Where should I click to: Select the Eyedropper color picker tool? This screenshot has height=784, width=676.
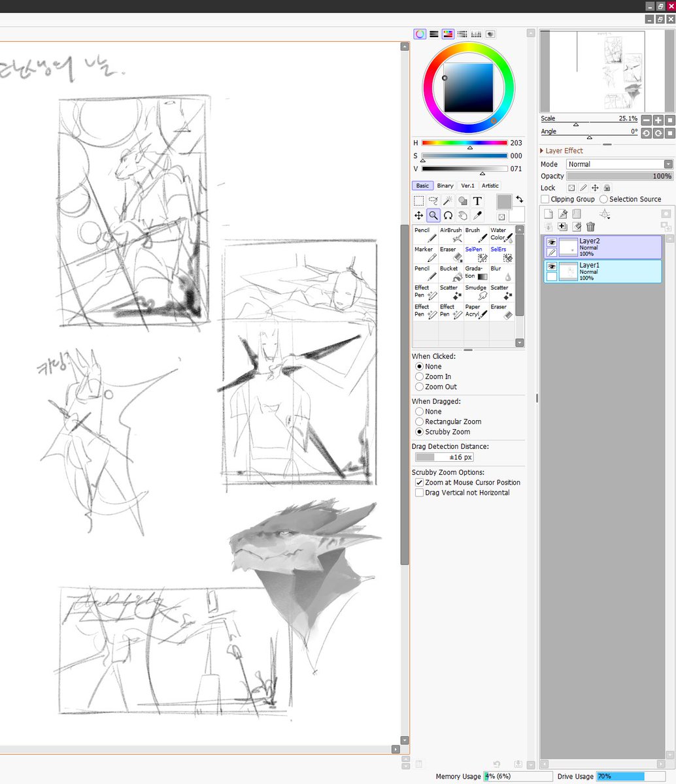tap(477, 216)
